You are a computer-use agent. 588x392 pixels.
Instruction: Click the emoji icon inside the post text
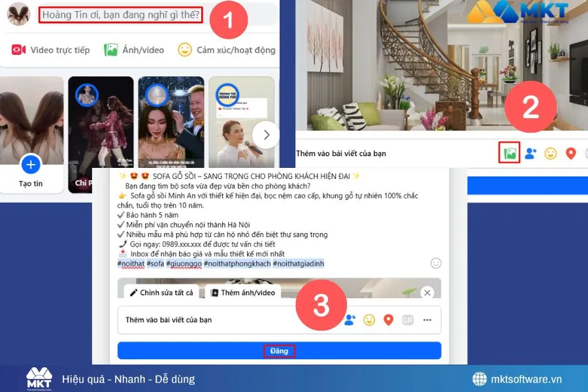point(435,263)
